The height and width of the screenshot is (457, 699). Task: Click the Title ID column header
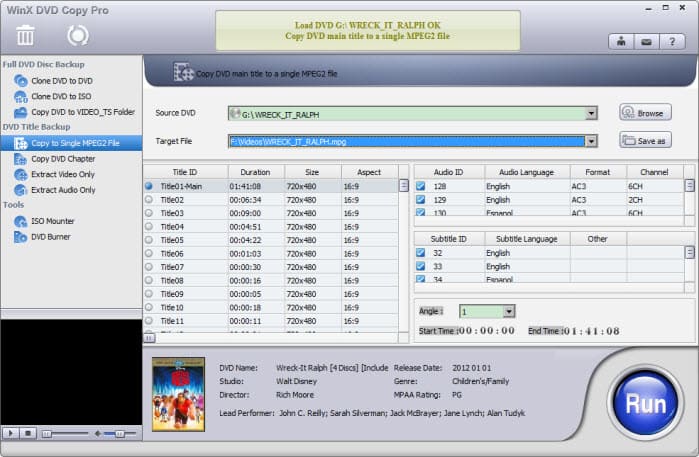click(185, 172)
